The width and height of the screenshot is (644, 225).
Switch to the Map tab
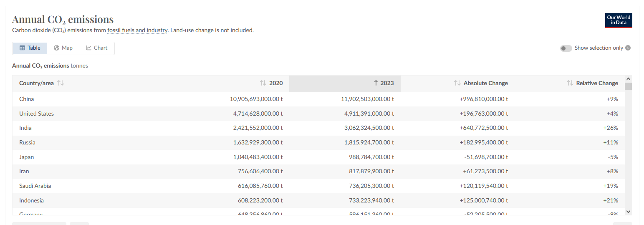(x=63, y=48)
